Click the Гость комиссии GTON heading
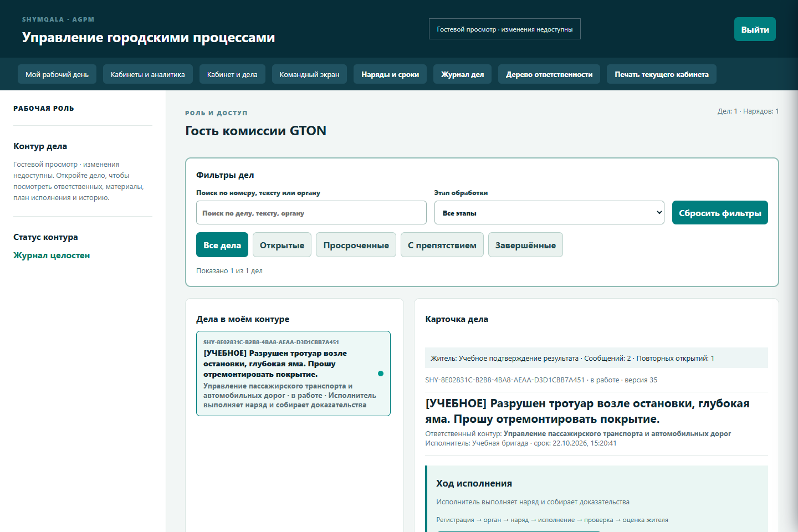Viewport: 798px width, 532px height. coord(255,131)
